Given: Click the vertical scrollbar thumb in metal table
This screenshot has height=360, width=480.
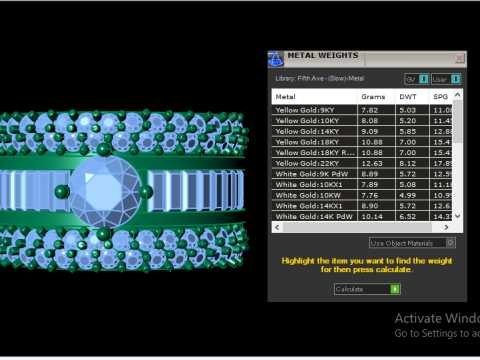Looking at the screenshot, I should [458, 121].
